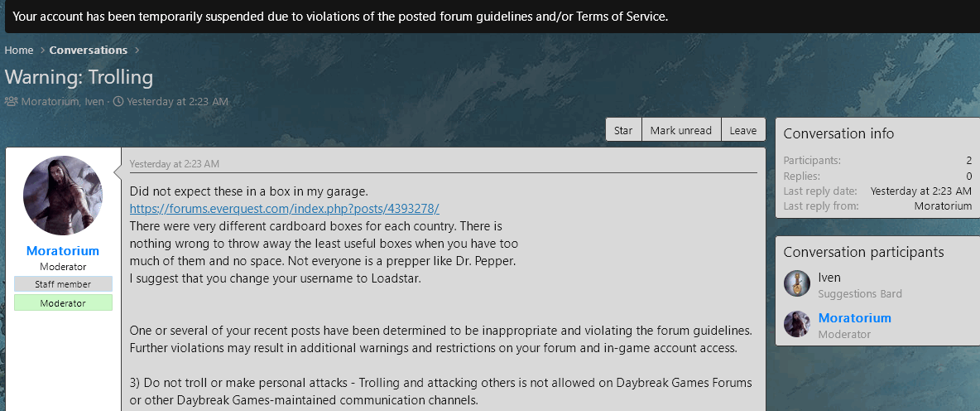Open Moratorium's large profile avatar
The height and width of the screenshot is (411, 980).
coord(63,196)
